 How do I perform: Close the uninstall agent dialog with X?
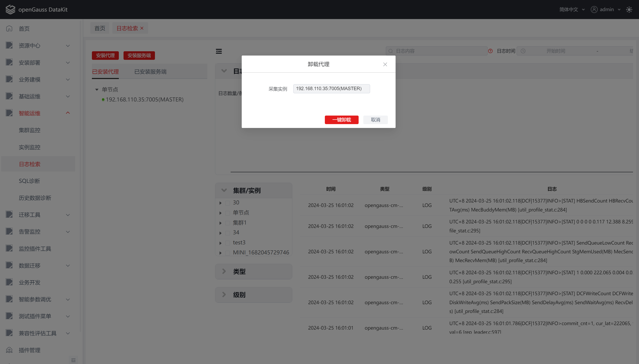point(385,64)
